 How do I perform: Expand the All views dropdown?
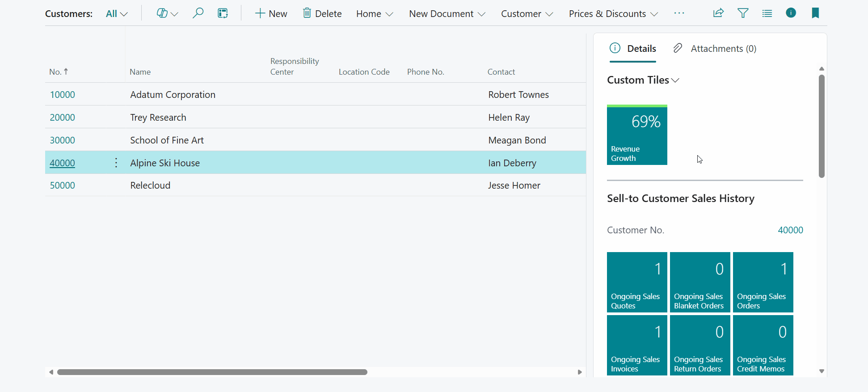pyautogui.click(x=117, y=14)
